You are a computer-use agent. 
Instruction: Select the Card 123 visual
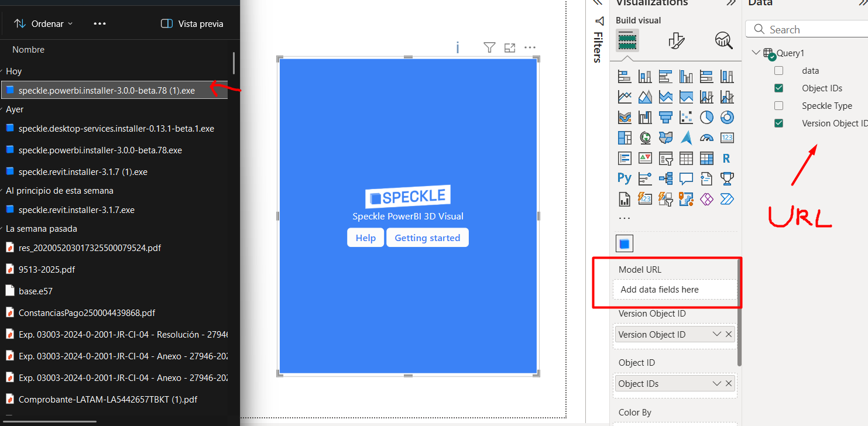(x=727, y=138)
